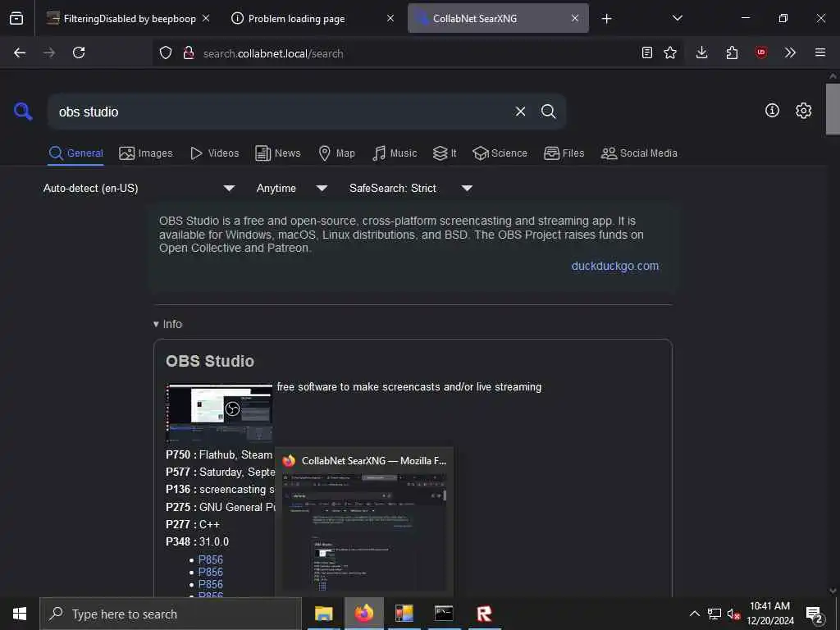The height and width of the screenshot is (630, 840).
Task: Collapse the Info section
Action: pos(167,324)
